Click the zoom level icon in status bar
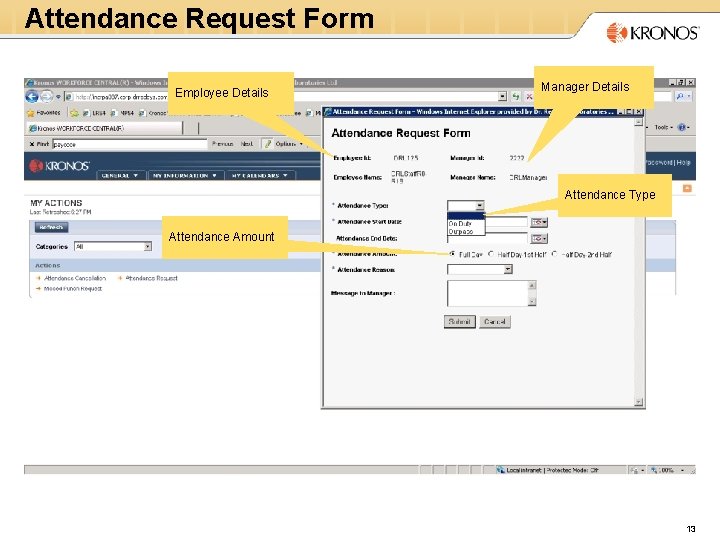The image size is (720, 540). tap(654, 470)
